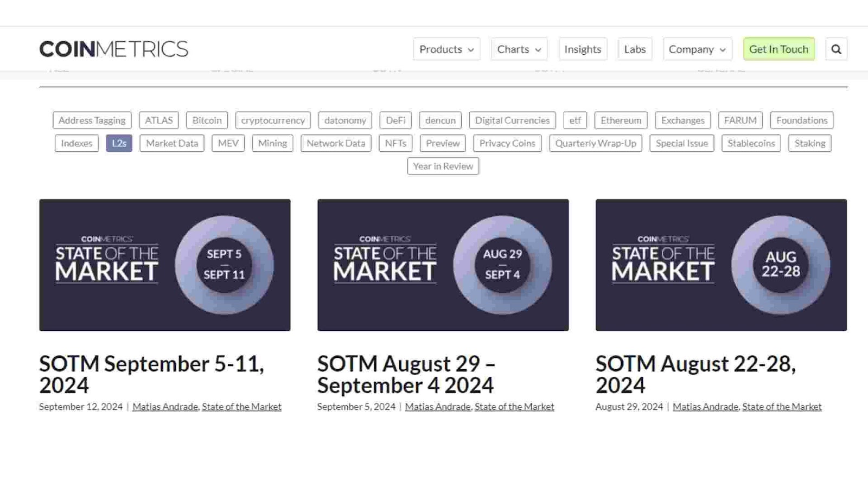Filter by datonomy tag
The height and width of the screenshot is (488, 868).
coord(345,120)
